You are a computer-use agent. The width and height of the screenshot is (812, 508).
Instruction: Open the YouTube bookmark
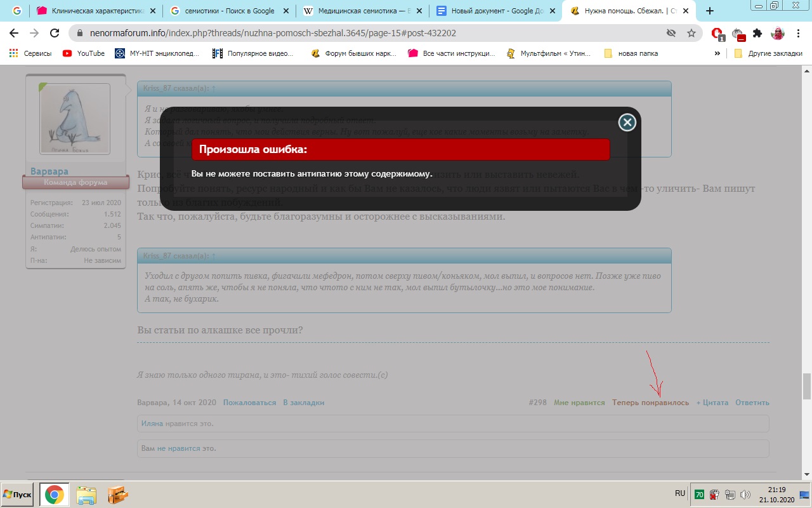(84, 53)
